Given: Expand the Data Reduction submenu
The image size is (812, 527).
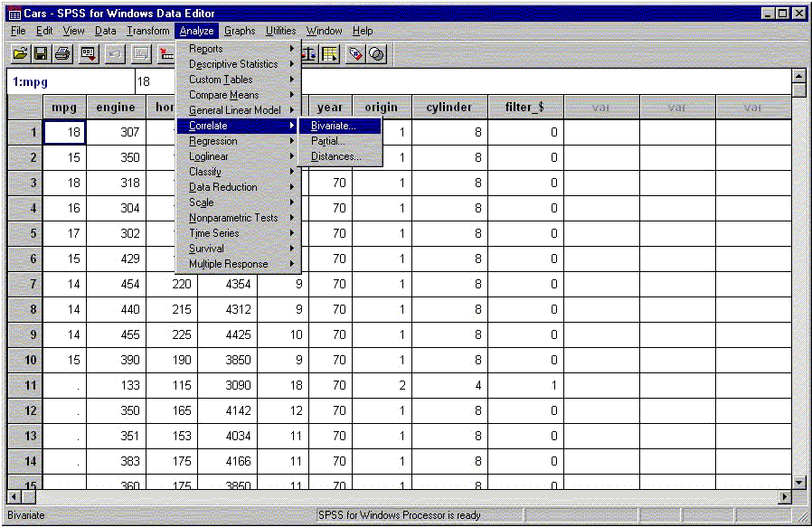Looking at the screenshot, I should tap(237, 187).
